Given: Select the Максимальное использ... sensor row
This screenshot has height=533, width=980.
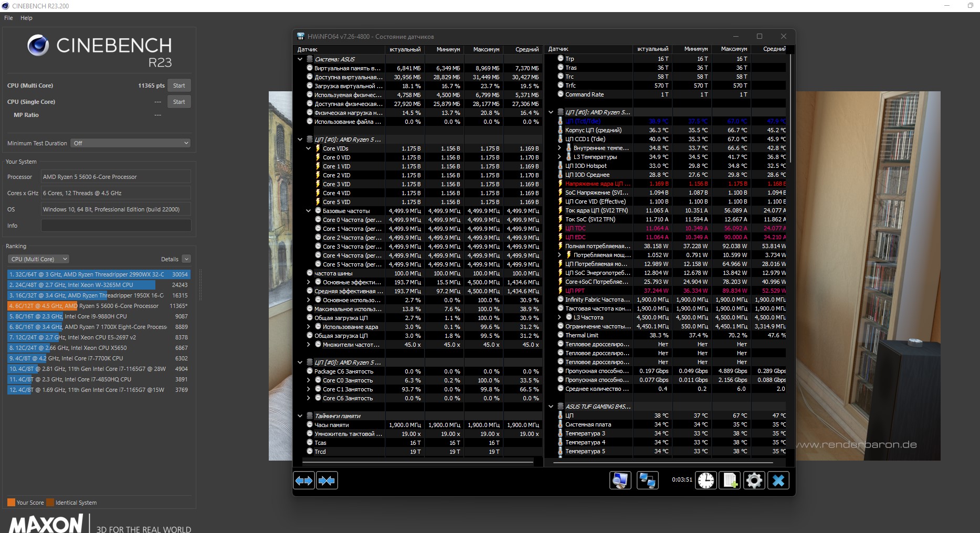Looking at the screenshot, I should click(418, 309).
